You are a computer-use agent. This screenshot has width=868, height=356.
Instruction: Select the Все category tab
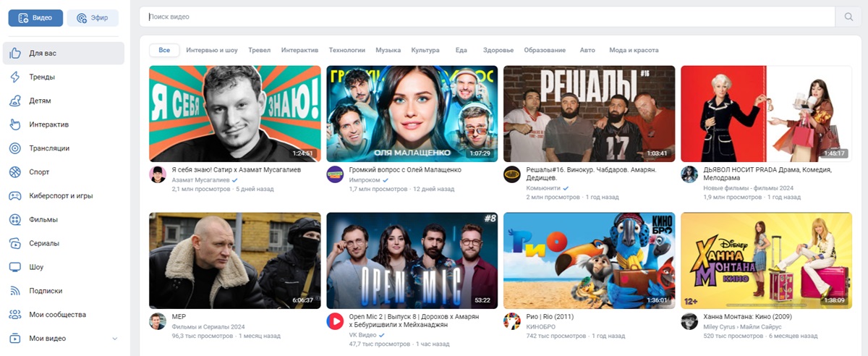(164, 50)
